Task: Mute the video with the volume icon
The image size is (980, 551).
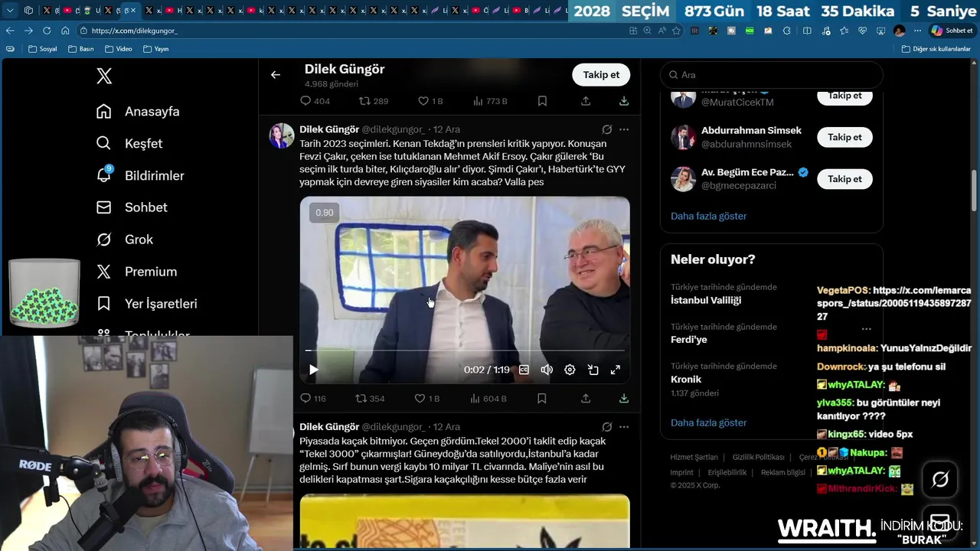Action: 547,370
